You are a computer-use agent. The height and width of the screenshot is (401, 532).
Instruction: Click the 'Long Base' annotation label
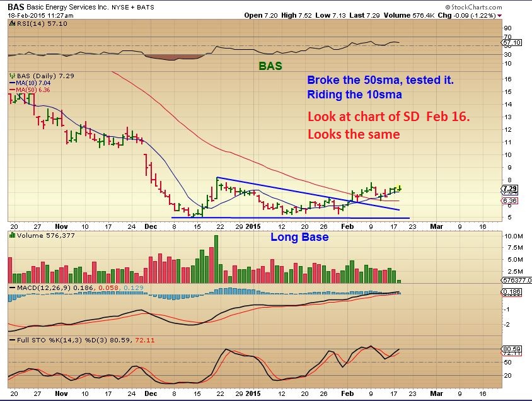click(x=299, y=237)
